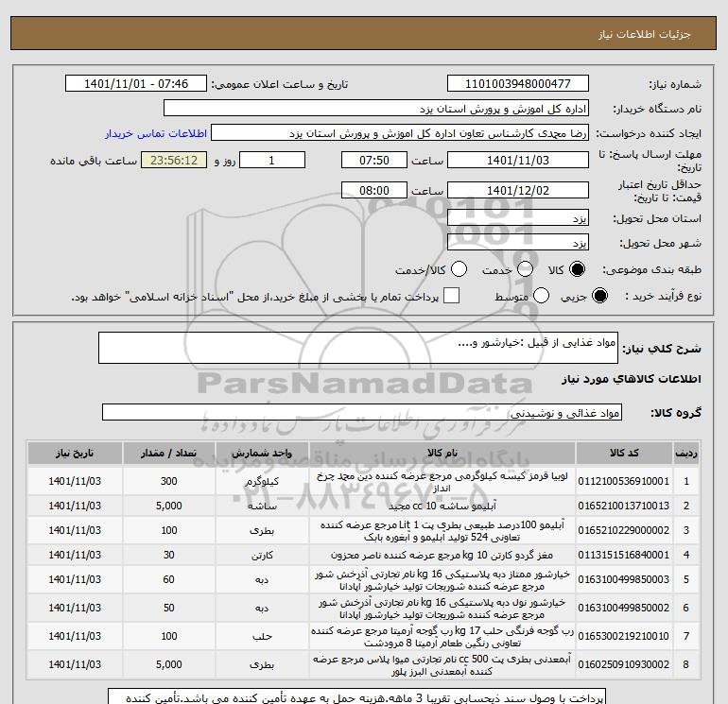
Task: Click the quantity 30 cell for walnuts
Action: [x=168, y=555]
